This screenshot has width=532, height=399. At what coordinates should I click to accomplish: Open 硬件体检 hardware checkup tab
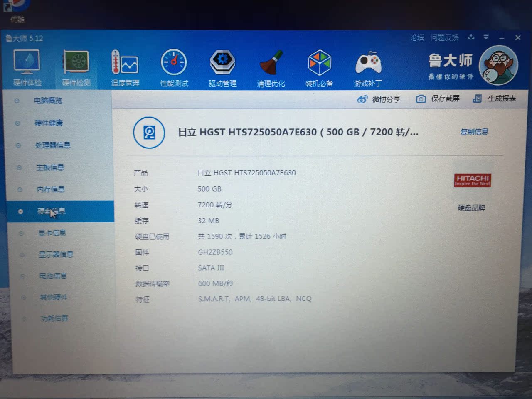coord(27,68)
